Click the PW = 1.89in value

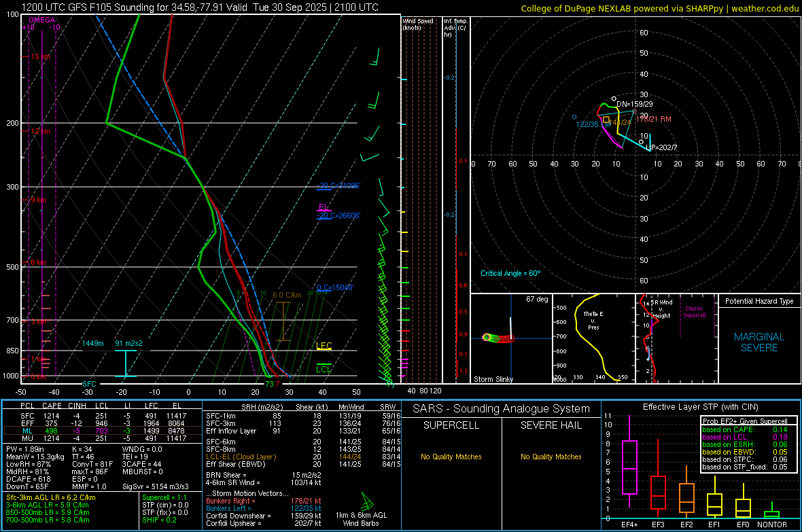coord(25,449)
